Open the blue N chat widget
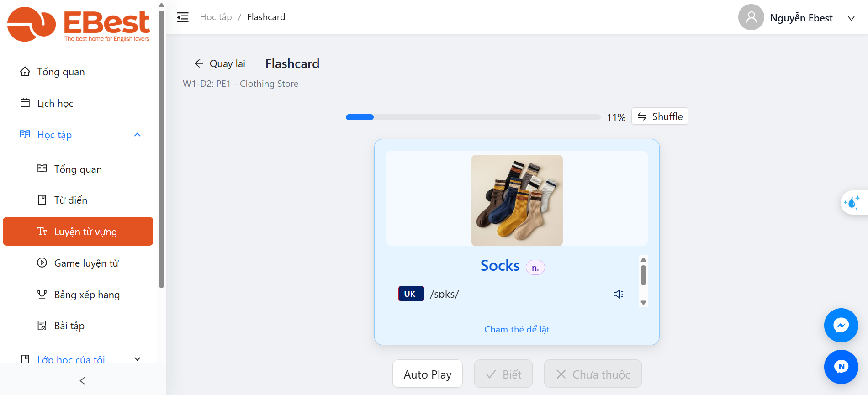 click(841, 367)
